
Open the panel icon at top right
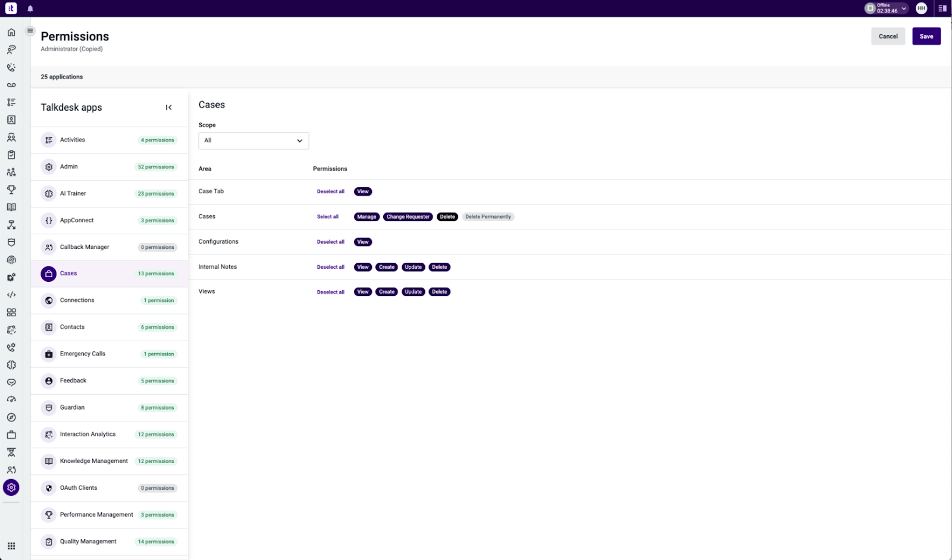[942, 8]
